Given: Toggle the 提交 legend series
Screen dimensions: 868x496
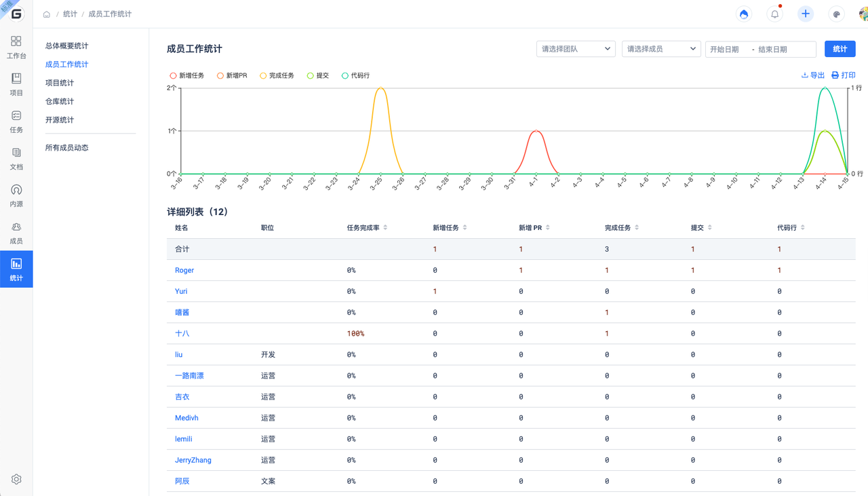Looking at the screenshot, I should click(318, 75).
